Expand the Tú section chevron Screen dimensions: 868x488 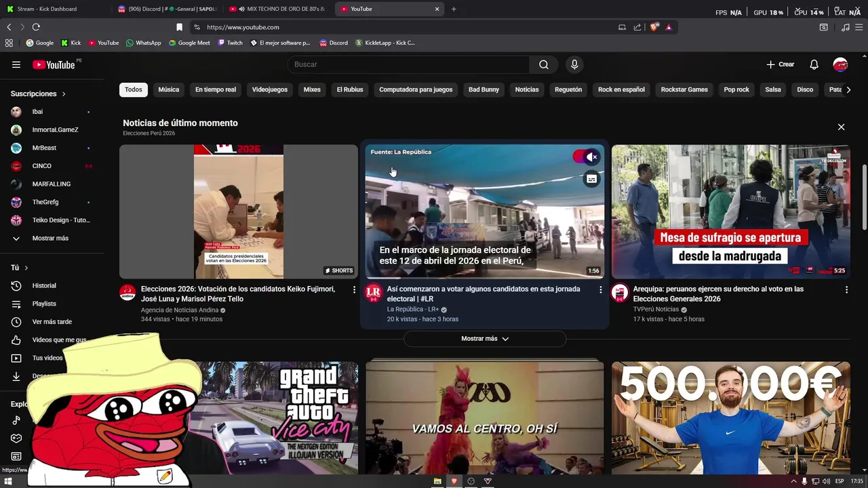[x=26, y=268]
